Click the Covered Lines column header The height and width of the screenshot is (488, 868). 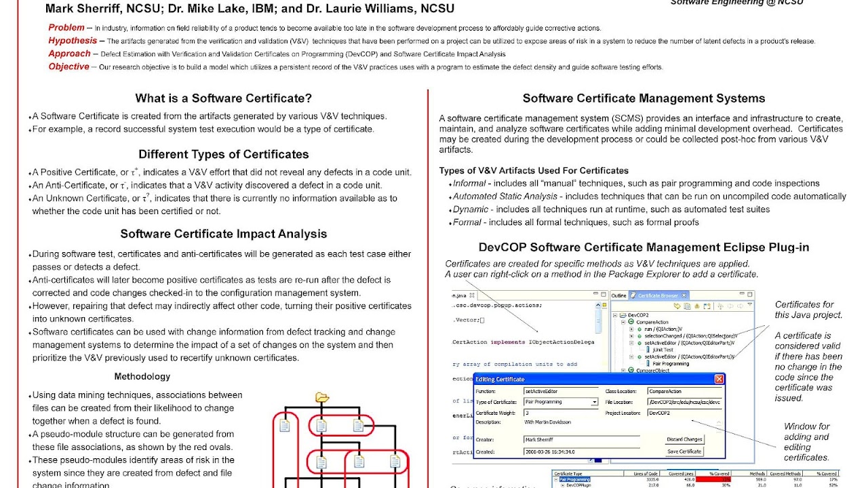pos(677,474)
